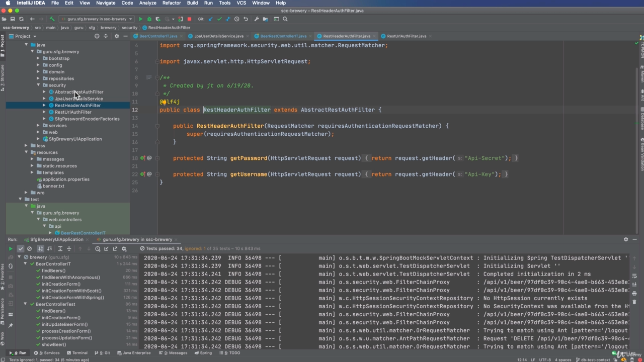Viewport: 644px width, 362px height.
Task: Start the Debug bug icon in toolbar
Action: [x=149, y=19]
